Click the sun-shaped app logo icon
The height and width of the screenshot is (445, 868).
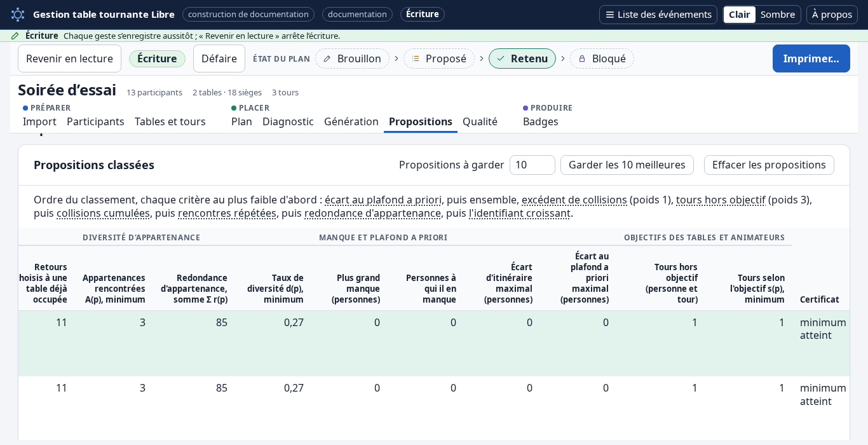click(18, 14)
